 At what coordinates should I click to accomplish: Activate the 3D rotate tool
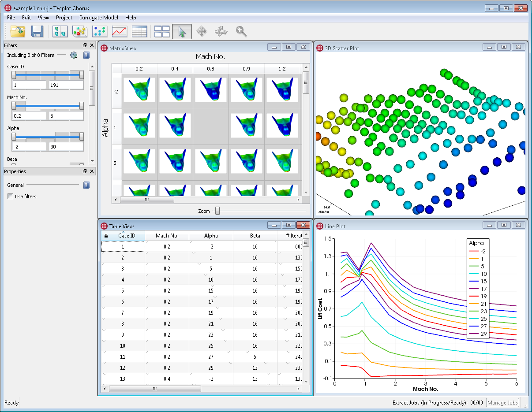221,31
